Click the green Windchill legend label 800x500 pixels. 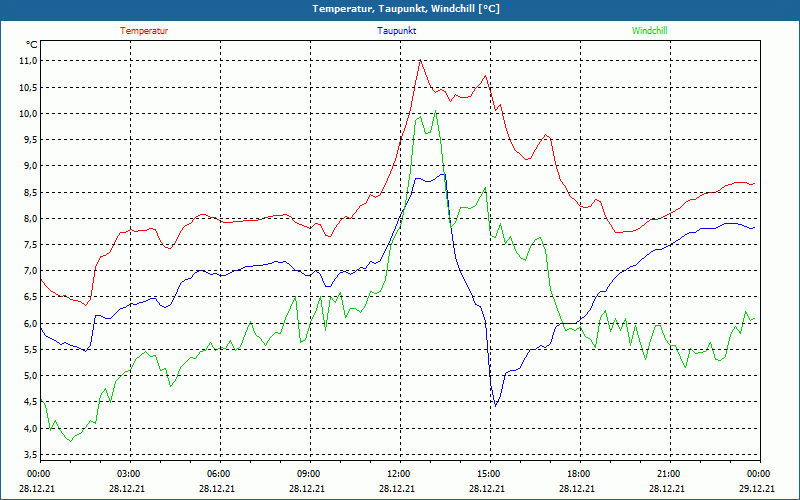[x=649, y=31]
